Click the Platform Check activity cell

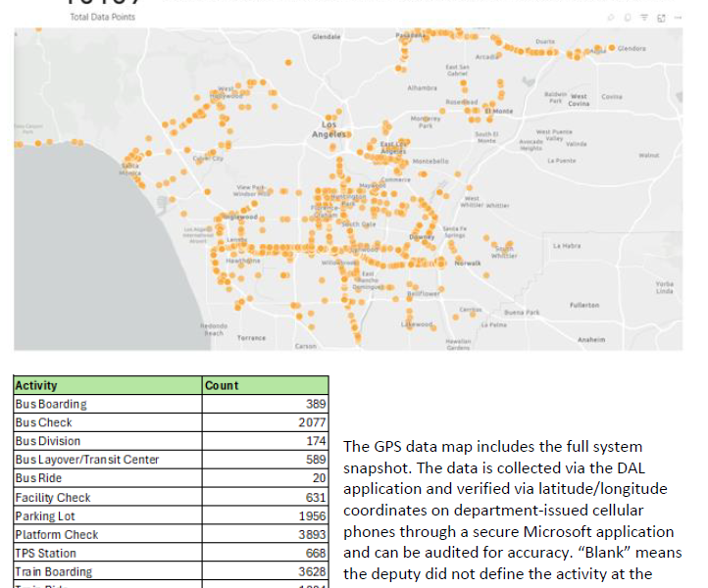point(57,535)
